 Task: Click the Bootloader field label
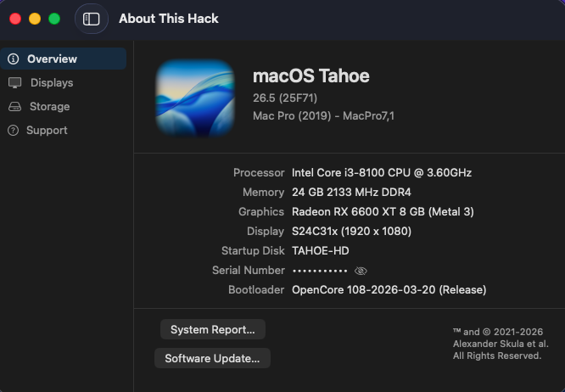pyautogui.click(x=256, y=289)
